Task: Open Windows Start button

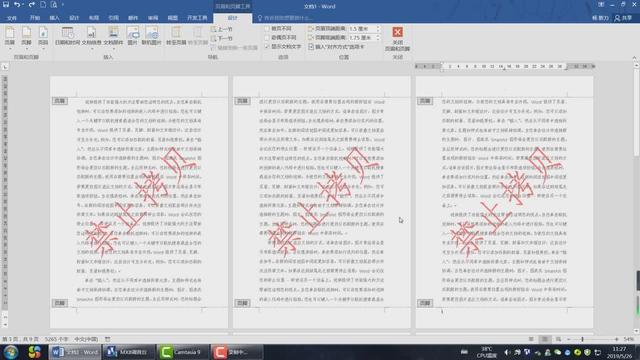Action: [x=10, y=352]
